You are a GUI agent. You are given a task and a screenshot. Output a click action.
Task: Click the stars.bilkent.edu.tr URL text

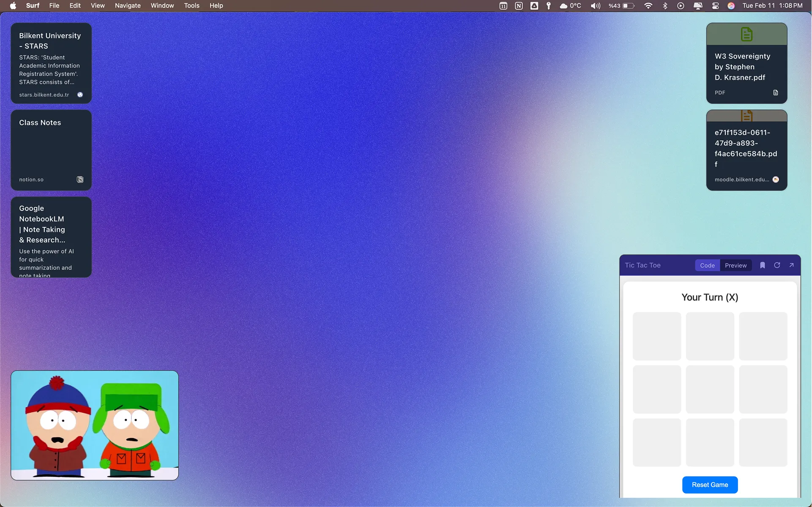pyautogui.click(x=44, y=95)
